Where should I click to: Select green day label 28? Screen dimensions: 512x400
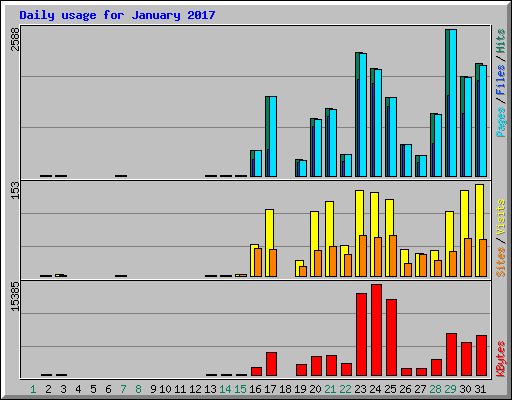point(435,389)
